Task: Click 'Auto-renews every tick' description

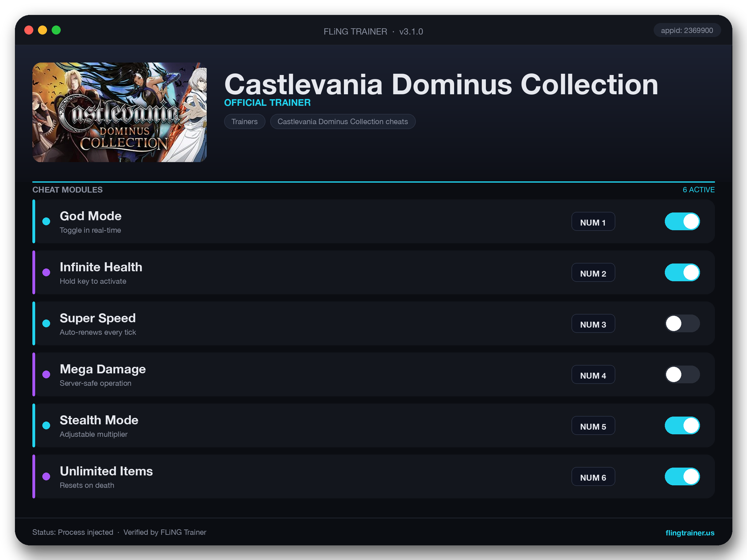Action: click(98, 332)
